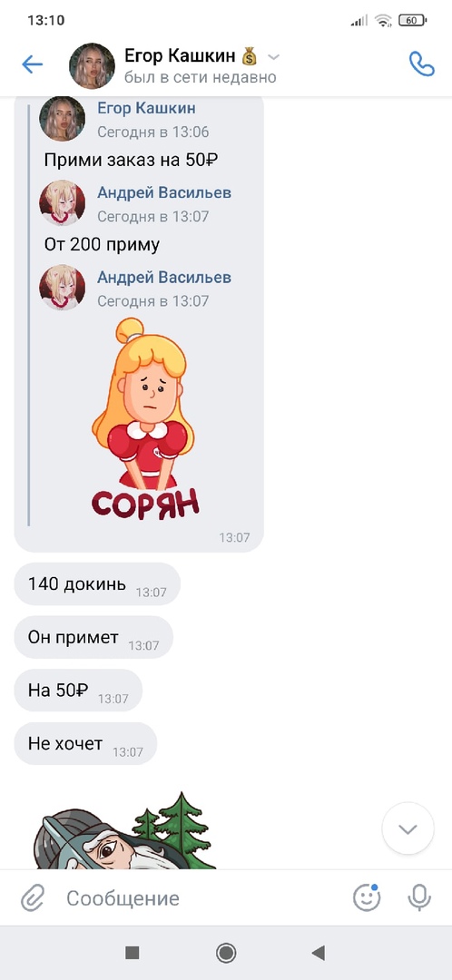Viewport: 452px width, 980px height.
Task: Tap Android home circle button
Action: [x=226, y=953]
